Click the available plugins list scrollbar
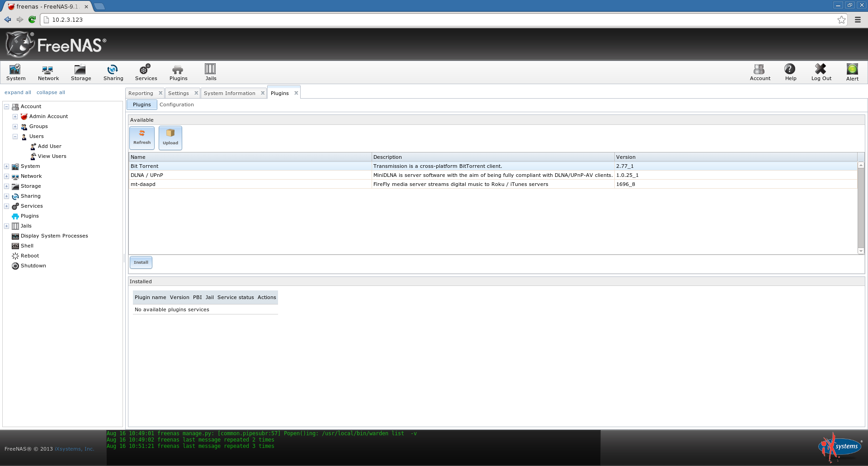This screenshot has width=868, height=466. 861,208
